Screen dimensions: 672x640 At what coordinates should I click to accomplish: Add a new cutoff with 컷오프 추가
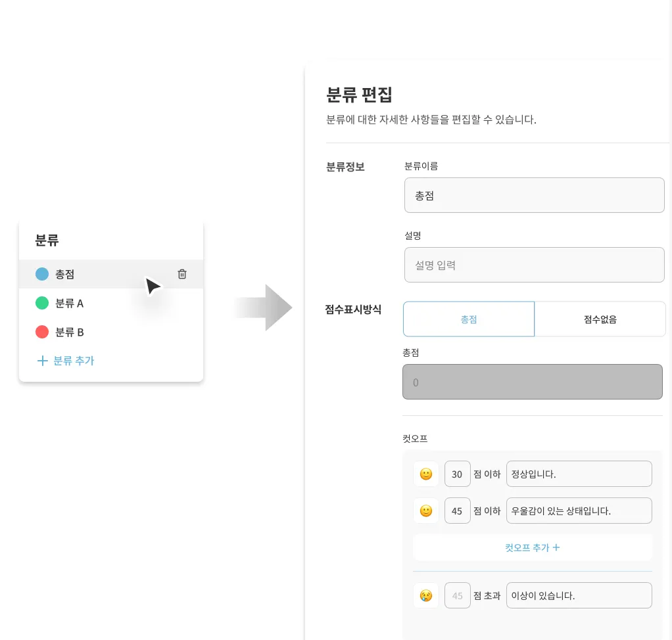pyautogui.click(x=533, y=547)
